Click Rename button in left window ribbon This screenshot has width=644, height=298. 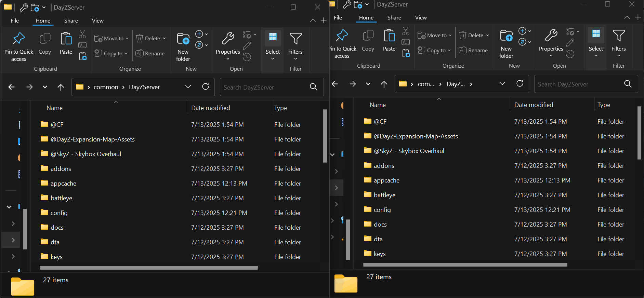(x=150, y=54)
